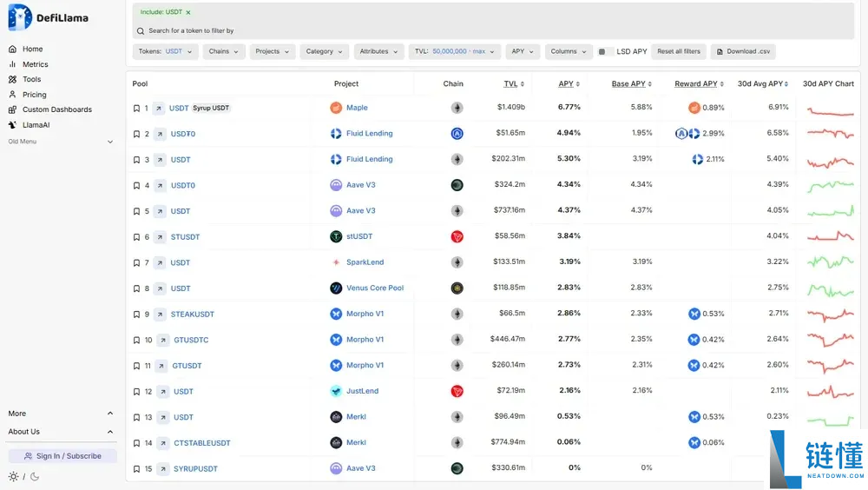Click Tron chain icon in STUSDT row
The height and width of the screenshot is (490, 868).
[457, 236]
